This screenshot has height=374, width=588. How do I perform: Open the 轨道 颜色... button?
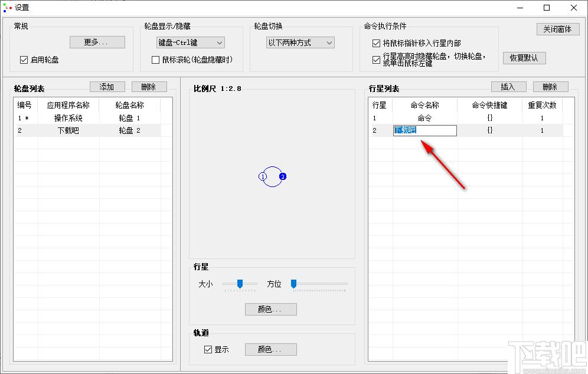coord(271,349)
